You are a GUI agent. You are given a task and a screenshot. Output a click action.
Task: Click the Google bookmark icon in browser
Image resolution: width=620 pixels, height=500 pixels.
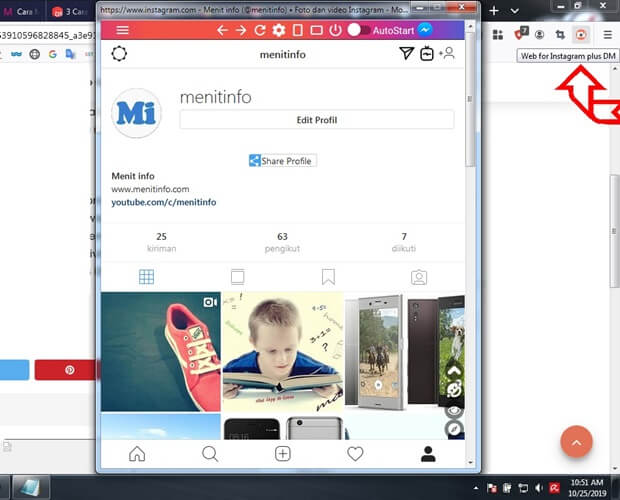tap(53, 54)
